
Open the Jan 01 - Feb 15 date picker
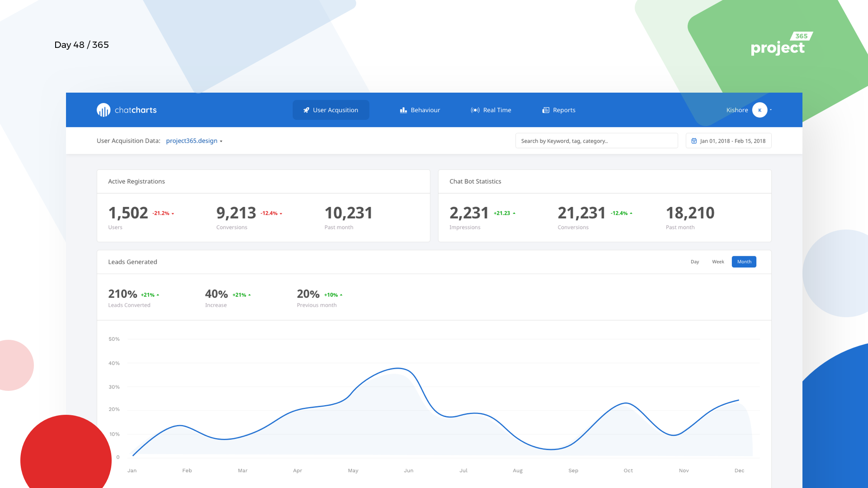tap(728, 141)
